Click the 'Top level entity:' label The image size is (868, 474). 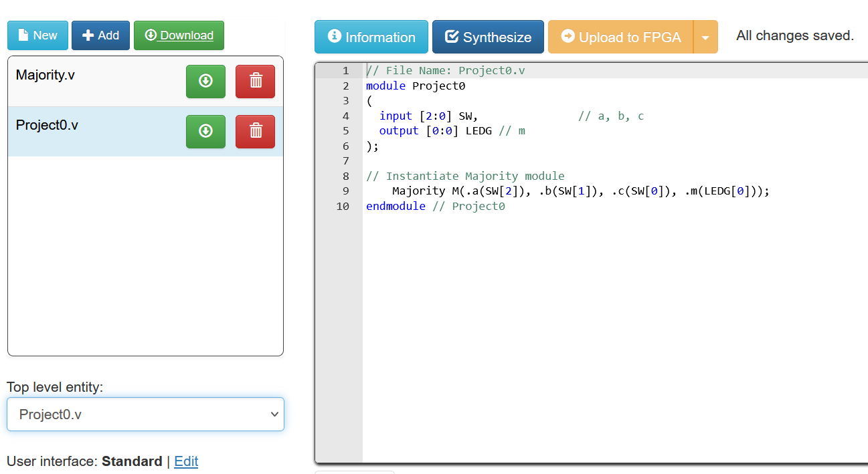pyautogui.click(x=55, y=387)
